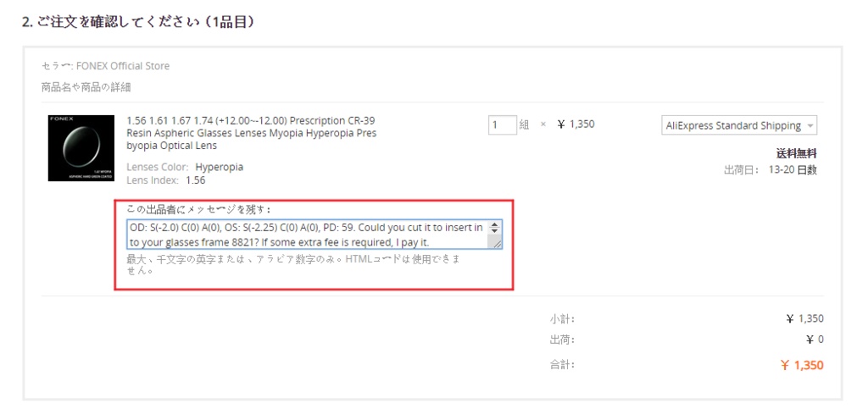
Task: Click the message box resize grip
Action: pos(497,243)
